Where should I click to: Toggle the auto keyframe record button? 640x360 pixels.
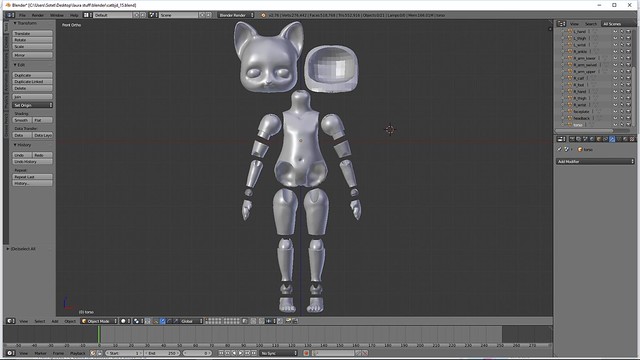(x=307, y=353)
